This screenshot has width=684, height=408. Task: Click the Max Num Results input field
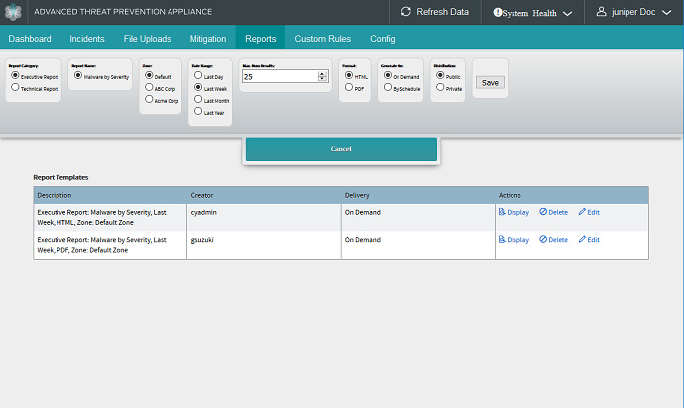tap(278, 76)
